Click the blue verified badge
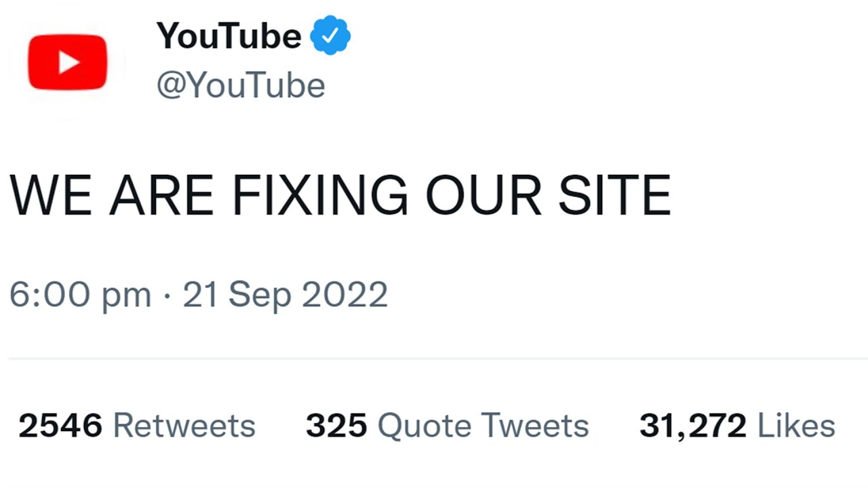Viewport: 868px width, 488px height. point(330,37)
